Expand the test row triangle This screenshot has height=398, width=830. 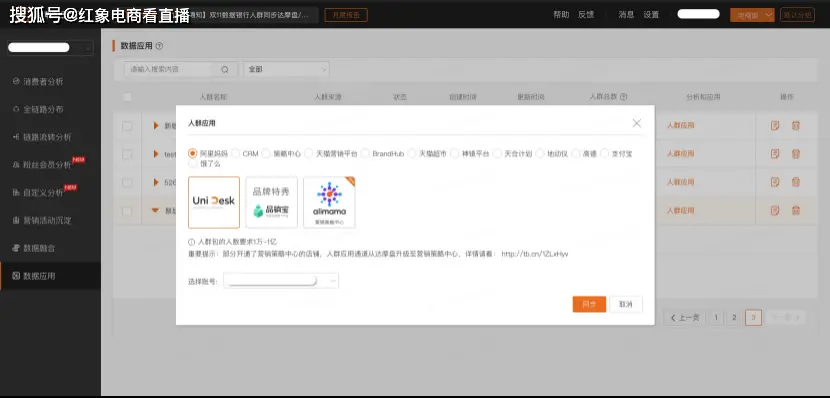pyautogui.click(x=156, y=154)
